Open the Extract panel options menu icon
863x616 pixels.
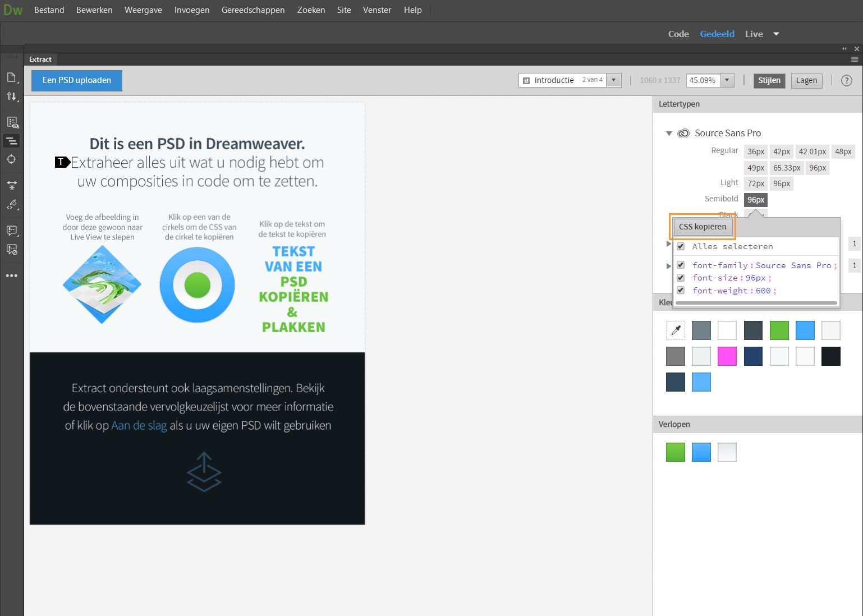(855, 59)
